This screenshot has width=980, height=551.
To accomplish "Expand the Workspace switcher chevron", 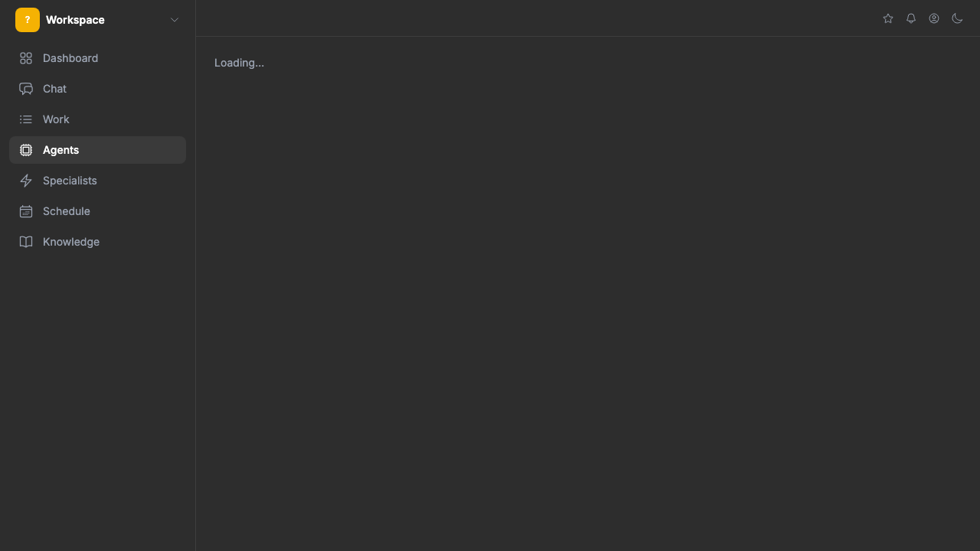I will click(x=175, y=20).
